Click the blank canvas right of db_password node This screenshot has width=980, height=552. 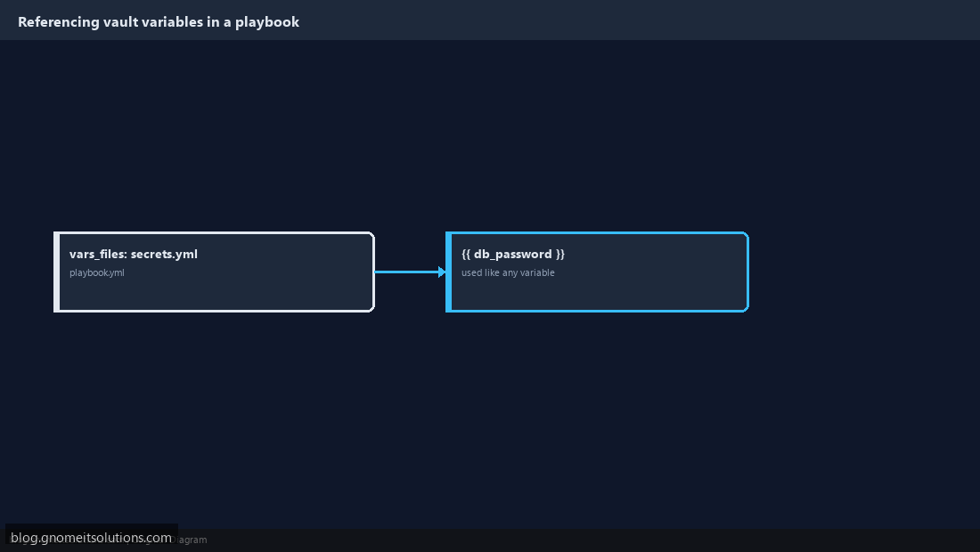862,272
